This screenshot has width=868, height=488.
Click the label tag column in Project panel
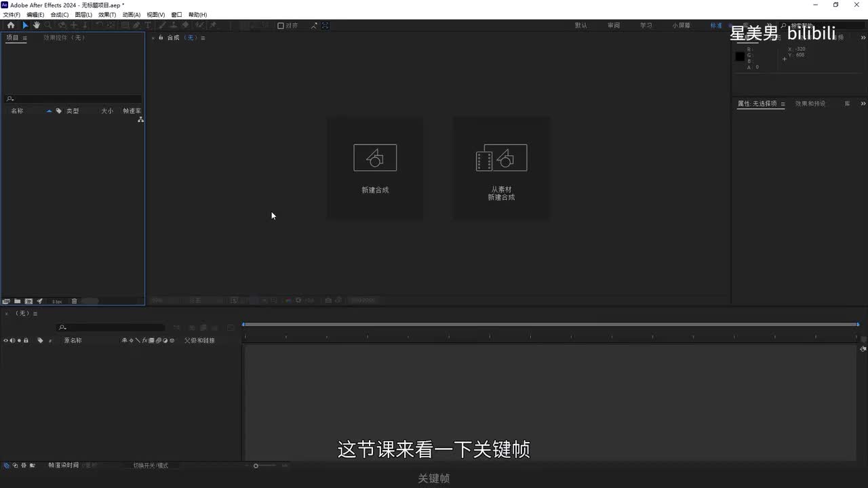click(59, 110)
